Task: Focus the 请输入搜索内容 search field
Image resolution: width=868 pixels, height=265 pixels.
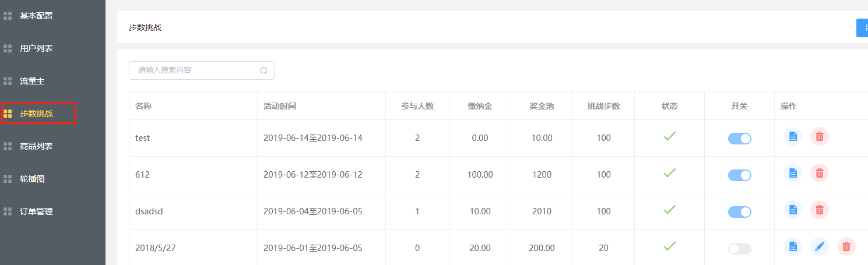Action: pyautogui.click(x=195, y=70)
